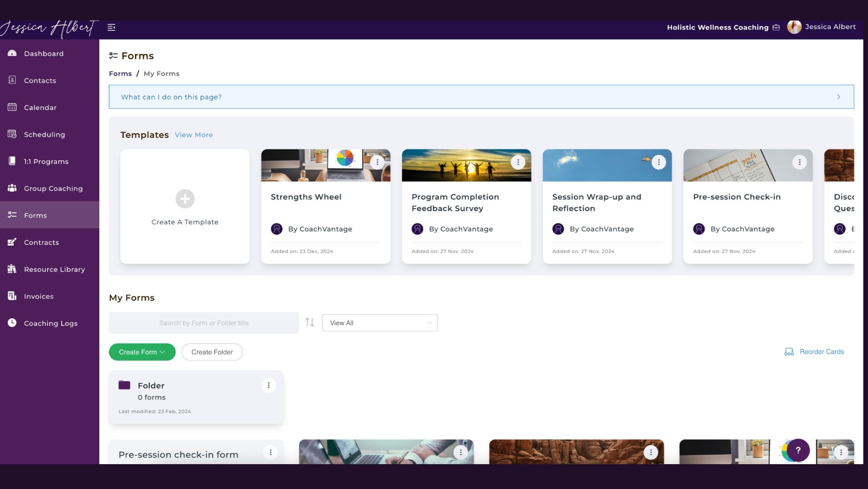Click the search by Form or Folder title field

204,323
